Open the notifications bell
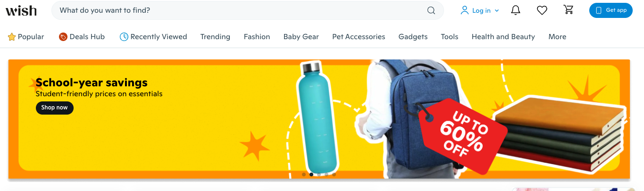Screen dimensions: 644x191 pyautogui.click(x=516, y=10)
